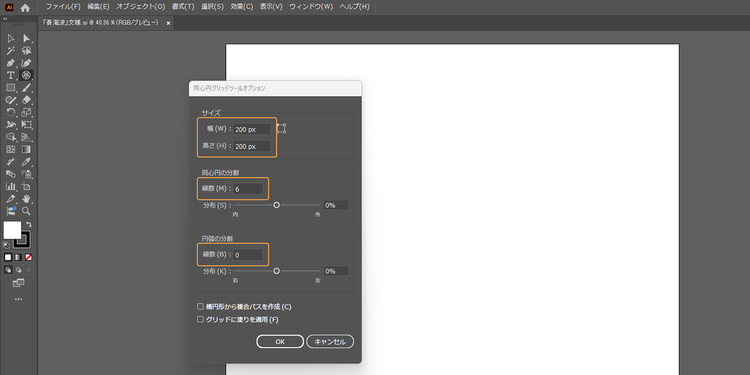Image resolution: width=750 pixels, height=375 pixels.
Task: Select the Scale tool
Action: pos(26,112)
